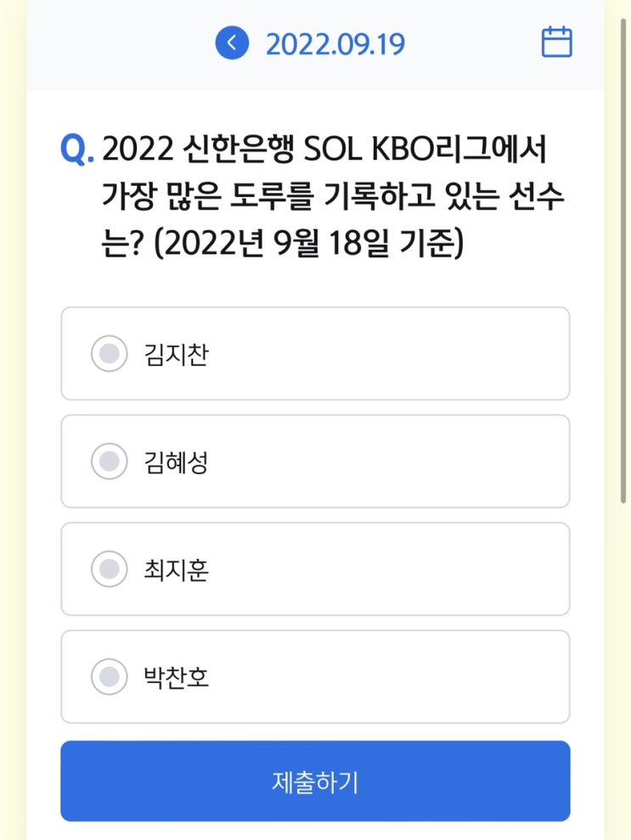
Task: Tap the 박찬호 name label
Action: pyautogui.click(x=176, y=678)
